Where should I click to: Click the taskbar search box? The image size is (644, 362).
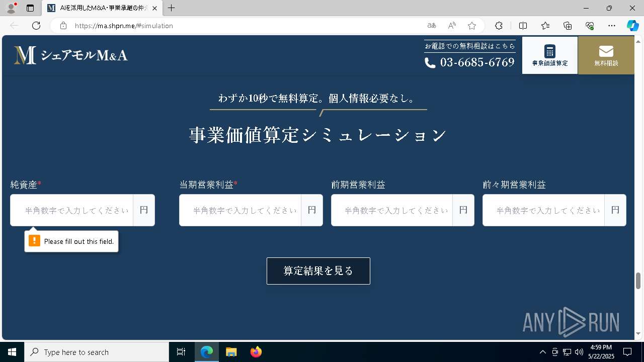97,352
